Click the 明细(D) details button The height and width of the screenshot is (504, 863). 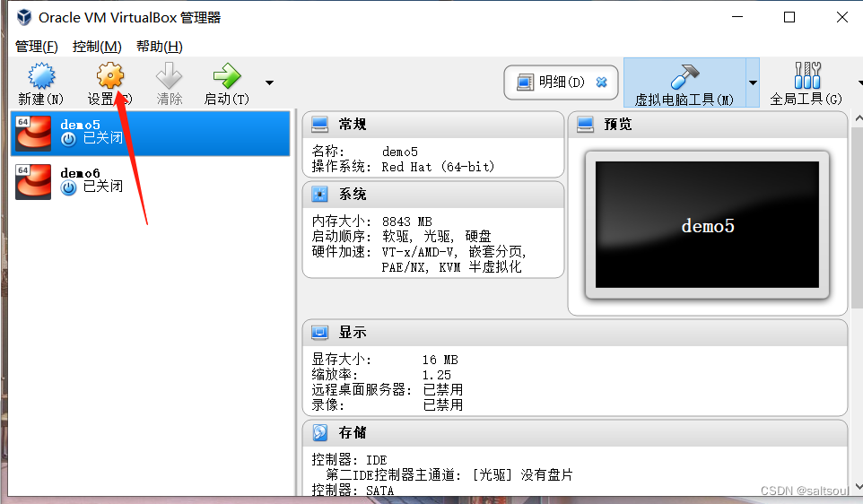point(561,83)
